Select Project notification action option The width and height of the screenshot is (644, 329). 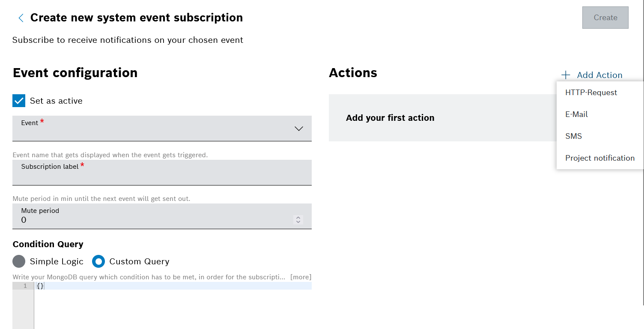pyautogui.click(x=599, y=158)
